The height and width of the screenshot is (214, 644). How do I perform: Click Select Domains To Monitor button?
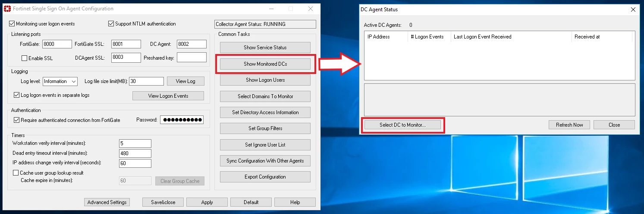(265, 96)
